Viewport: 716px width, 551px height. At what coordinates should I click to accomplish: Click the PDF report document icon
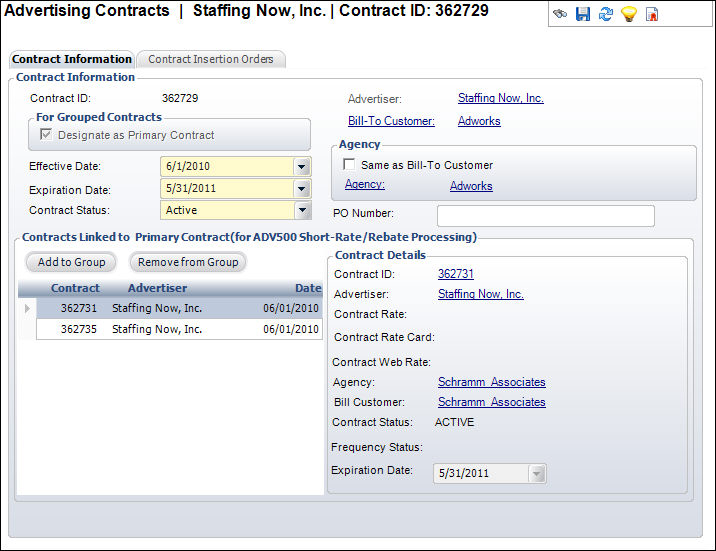tap(652, 14)
